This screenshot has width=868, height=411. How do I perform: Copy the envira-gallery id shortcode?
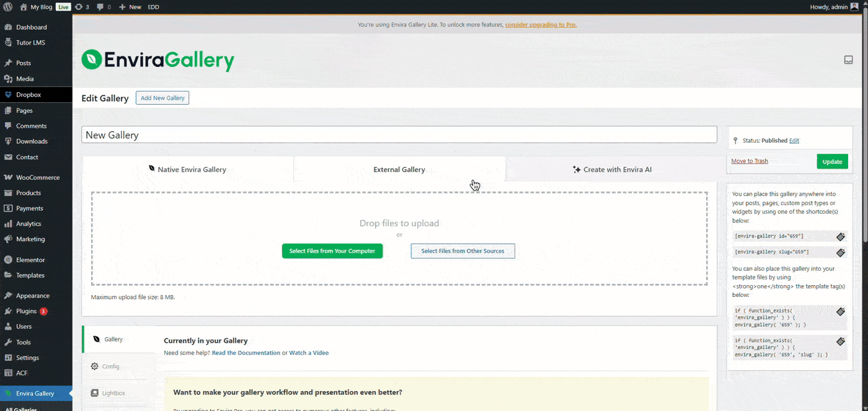pos(841,236)
